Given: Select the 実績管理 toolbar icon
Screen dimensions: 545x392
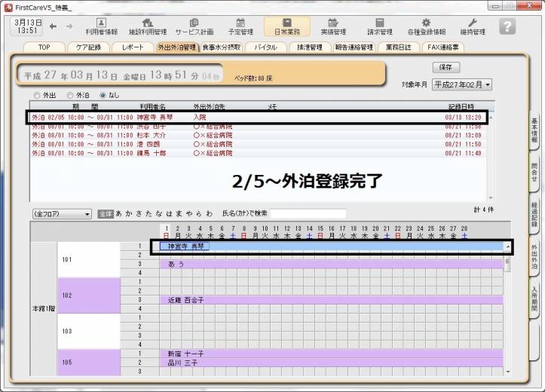Looking at the screenshot, I should point(333,26).
